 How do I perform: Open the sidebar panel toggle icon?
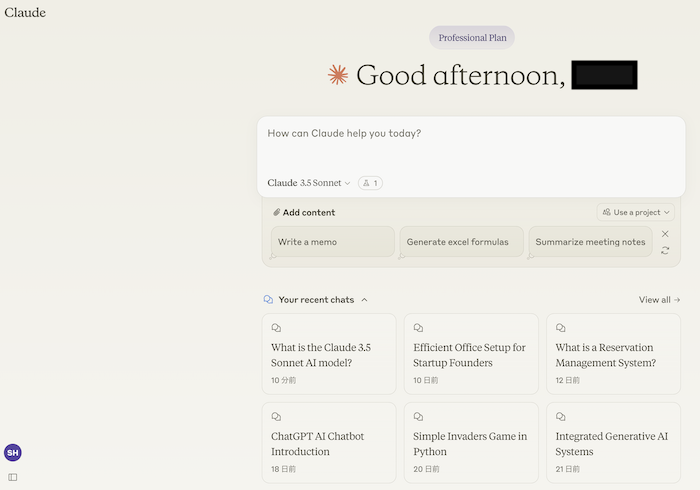pyautogui.click(x=12, y=477)
